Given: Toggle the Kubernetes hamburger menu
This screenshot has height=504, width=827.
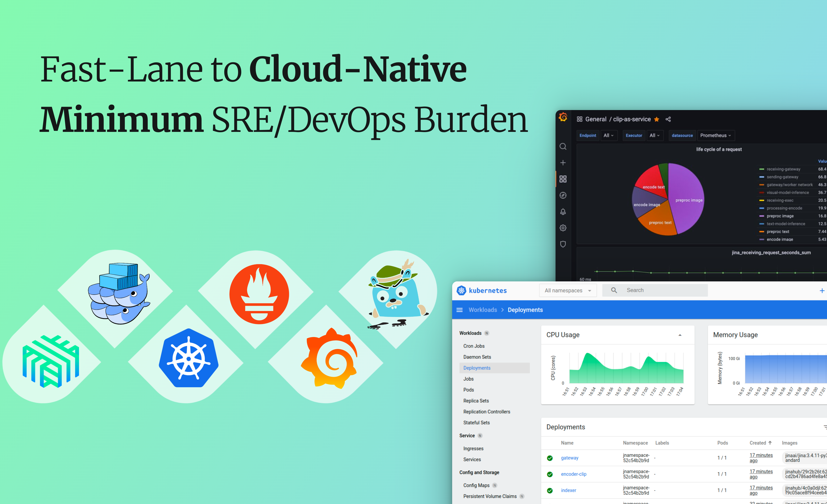Looking at the screenshot, I should (x=460, y=310).
